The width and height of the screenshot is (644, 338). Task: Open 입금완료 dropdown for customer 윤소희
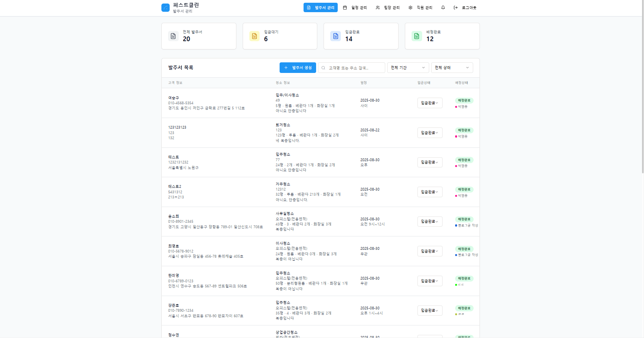point(430,222)
